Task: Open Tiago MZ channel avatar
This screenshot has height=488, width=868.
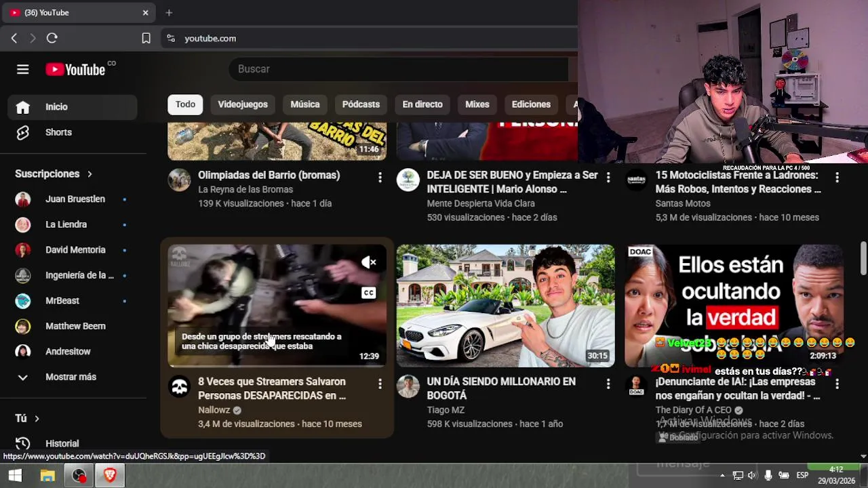Action: tap(408, 387)
